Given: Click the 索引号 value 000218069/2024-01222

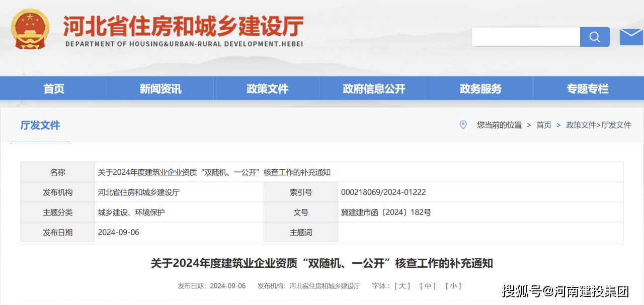Looking at the screenshot, I should 383,192.
